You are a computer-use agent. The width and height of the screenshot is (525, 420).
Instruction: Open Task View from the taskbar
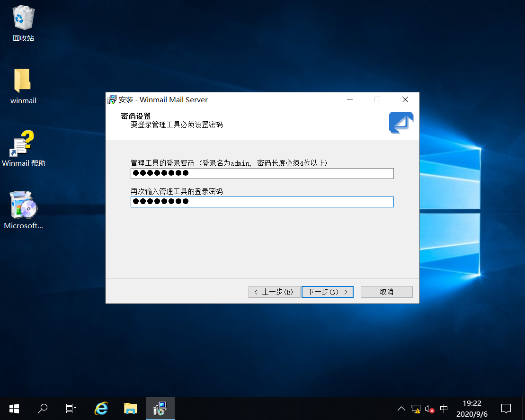71,408
